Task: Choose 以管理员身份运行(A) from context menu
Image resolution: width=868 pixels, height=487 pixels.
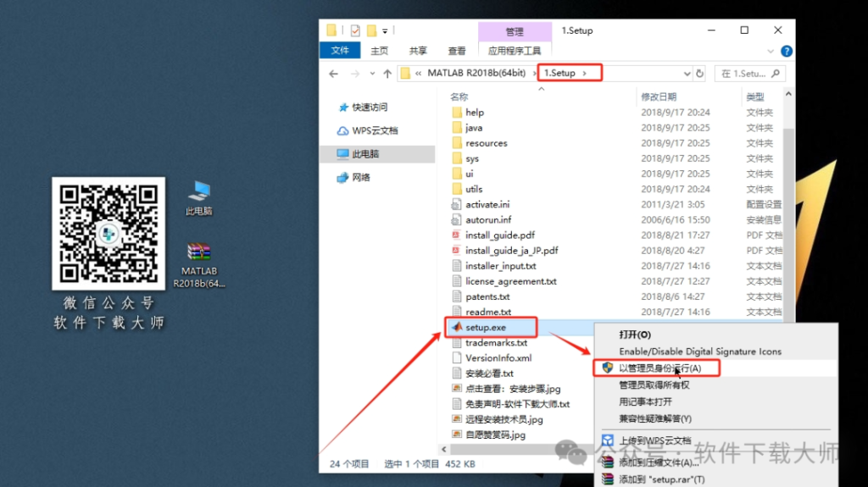Action: [659, 368]
